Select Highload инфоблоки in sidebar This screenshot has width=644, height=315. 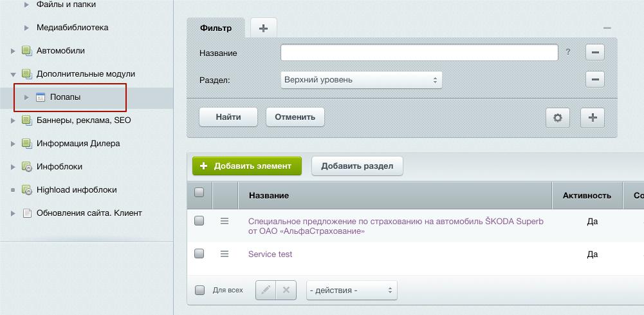click(x=77, y=190)
